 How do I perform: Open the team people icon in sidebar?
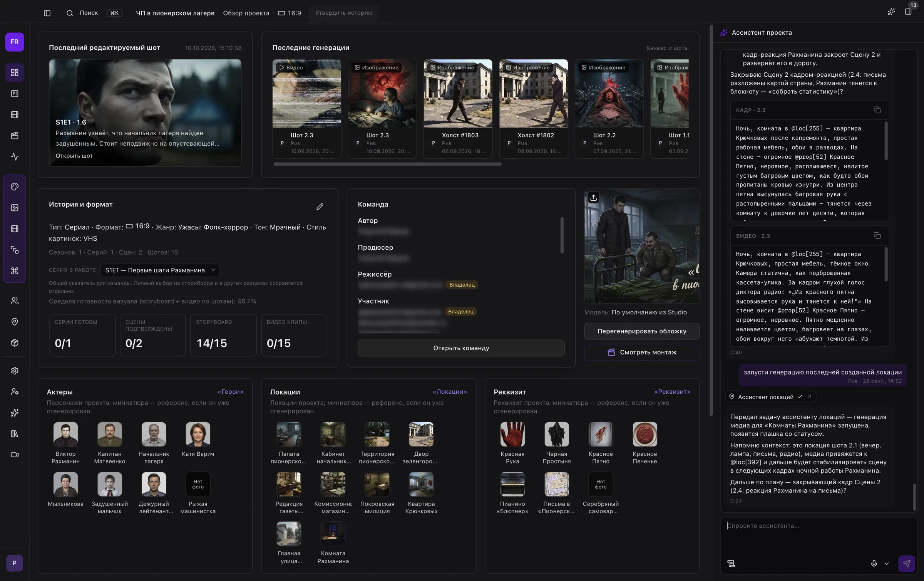pyautogui.click(x=15, y=301)
